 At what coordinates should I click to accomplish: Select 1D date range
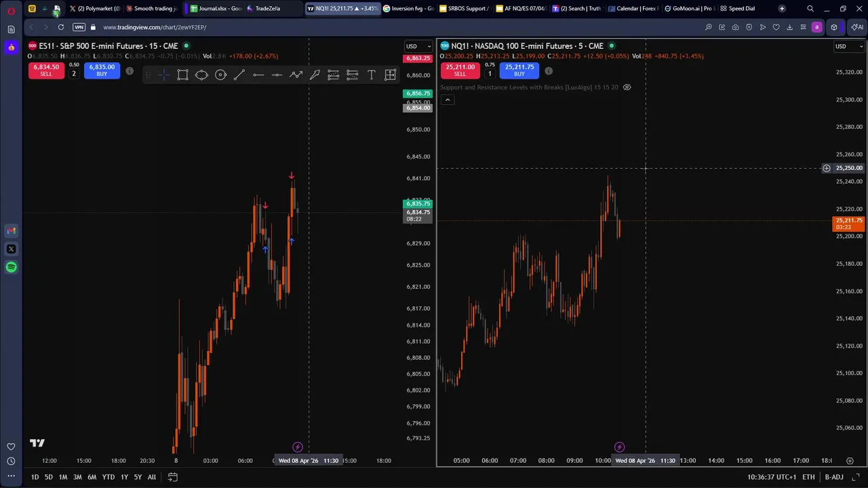(x=35, y=477)
